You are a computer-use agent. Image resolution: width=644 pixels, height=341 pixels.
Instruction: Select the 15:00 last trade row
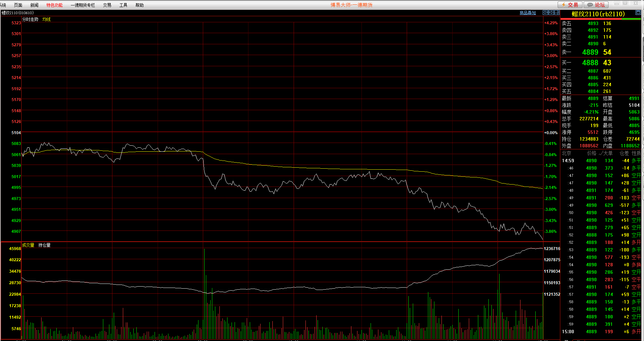click(601, 332)
